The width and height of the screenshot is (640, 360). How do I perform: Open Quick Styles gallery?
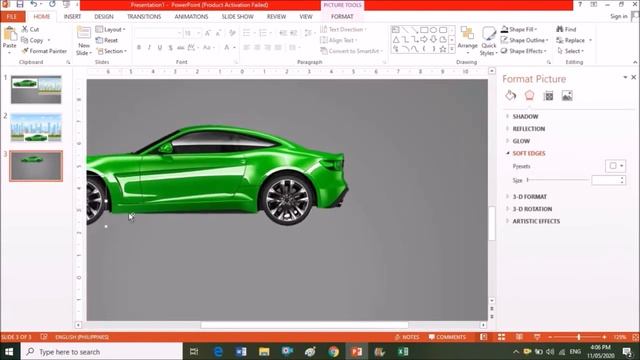pyautogui.click(x=489, y=34)
